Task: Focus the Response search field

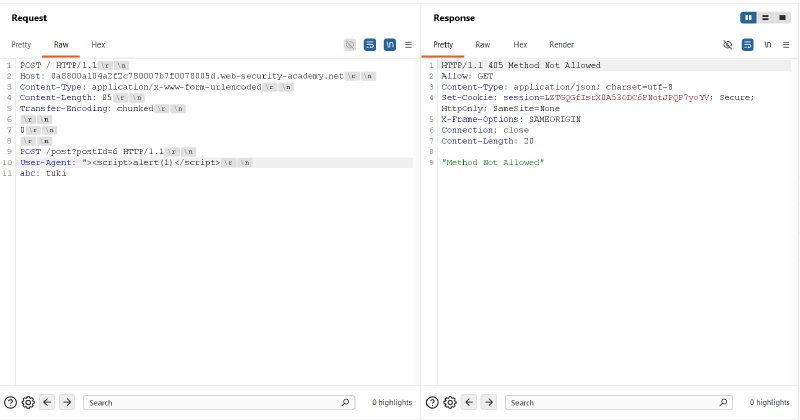Action: pos(619,403)
